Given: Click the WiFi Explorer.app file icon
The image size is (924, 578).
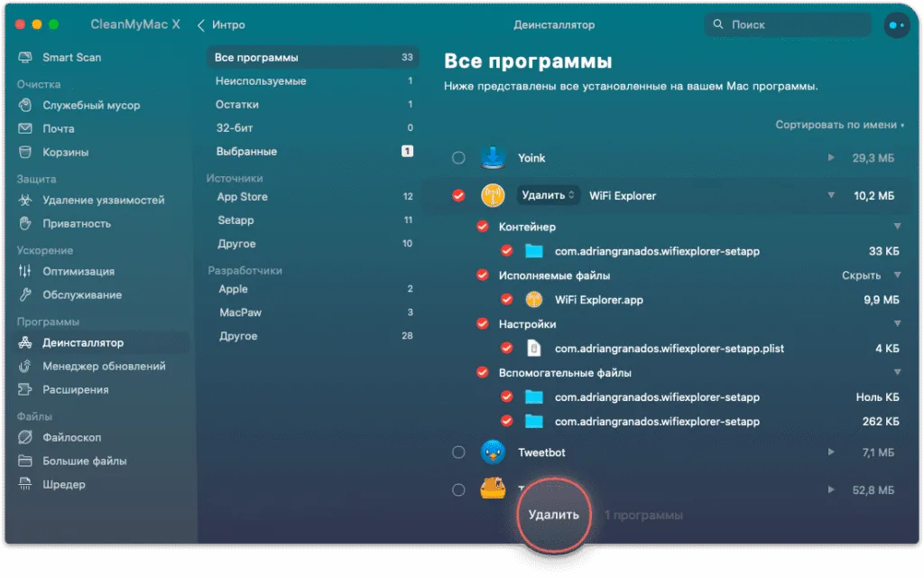Looking at the screenshot, I should (534, 300).
